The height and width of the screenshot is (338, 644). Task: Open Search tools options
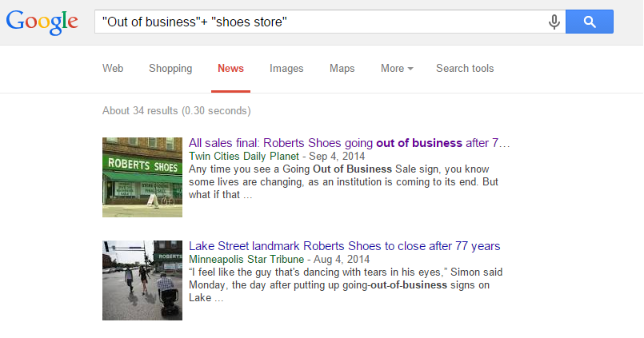click(x=465, y=69)
